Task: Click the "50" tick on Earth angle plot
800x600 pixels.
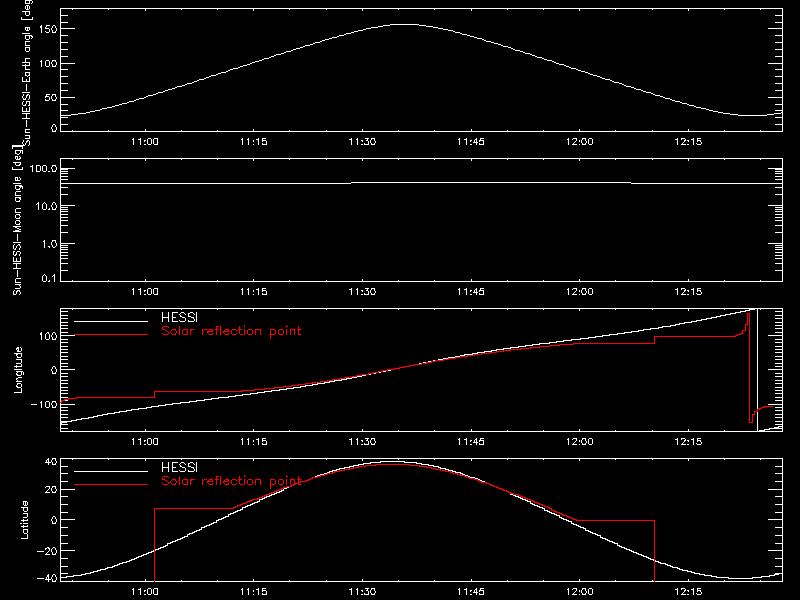Action: (52, 97)
